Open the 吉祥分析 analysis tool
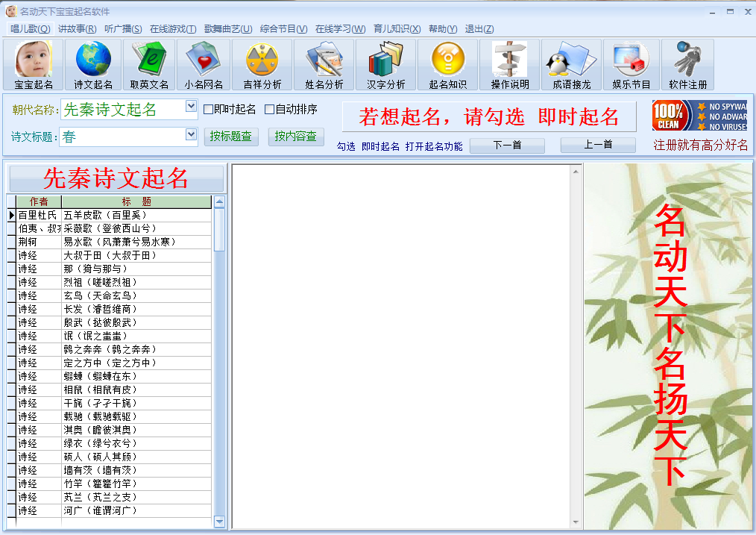The width and height of the screenshot is (756, 535). (x=262, y=65)
